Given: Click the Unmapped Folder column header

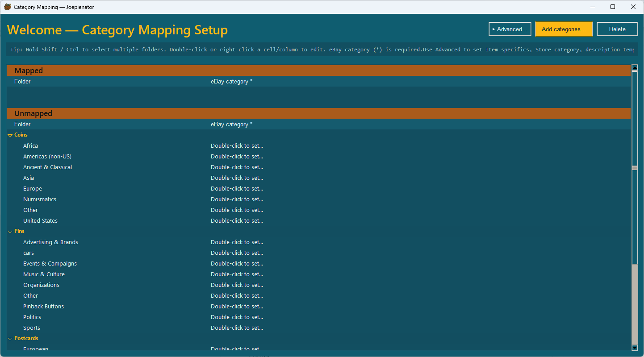Looking at the screenshot, I should [22, 125].
